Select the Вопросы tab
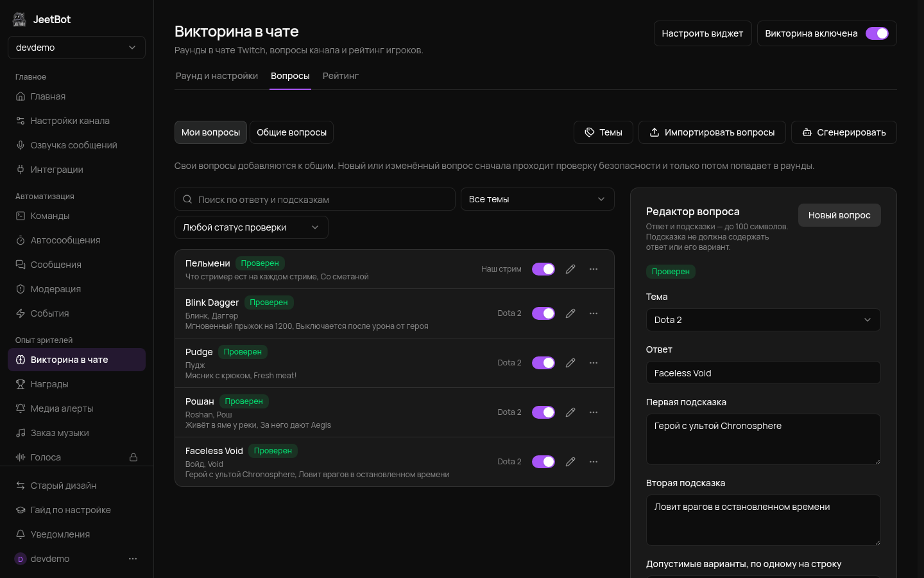924x578 pixels. click(290, 76)
